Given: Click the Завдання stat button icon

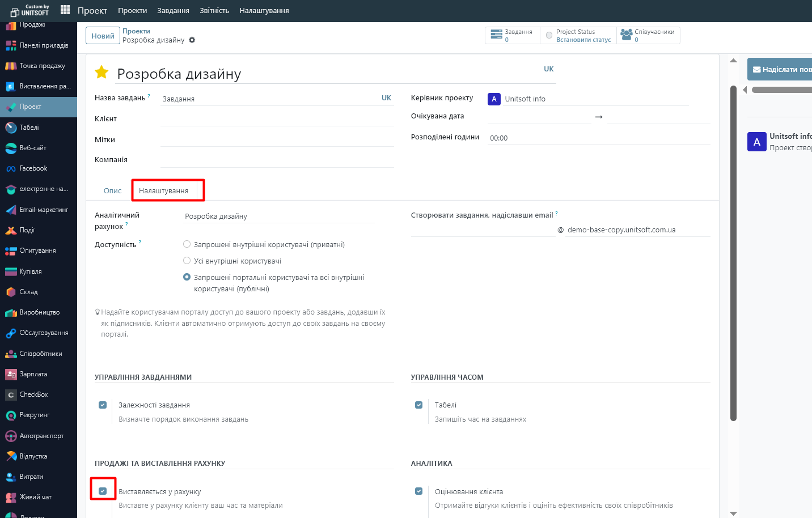Looking at the screenshot, I should pyautogui.click(x=496, y=35).
